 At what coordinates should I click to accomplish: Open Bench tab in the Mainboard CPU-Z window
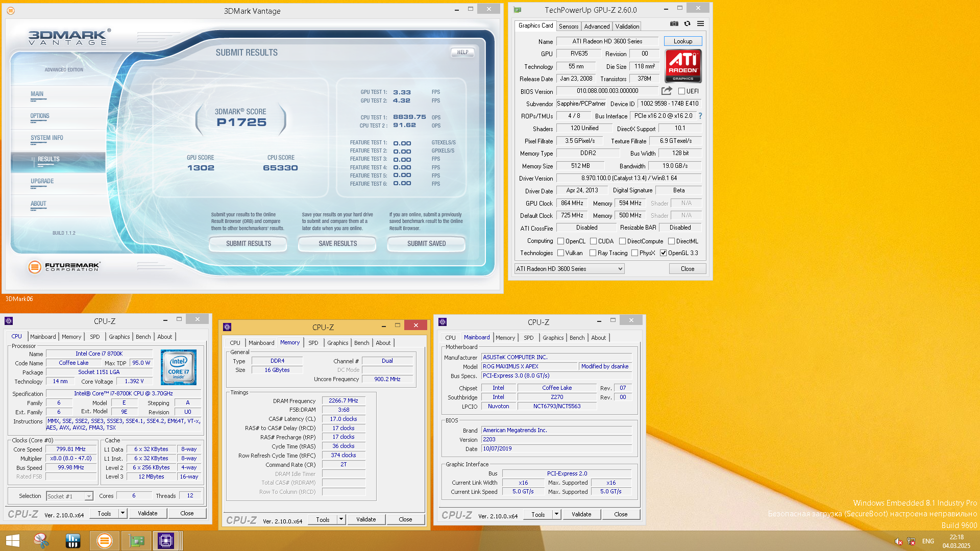(577, 338)
